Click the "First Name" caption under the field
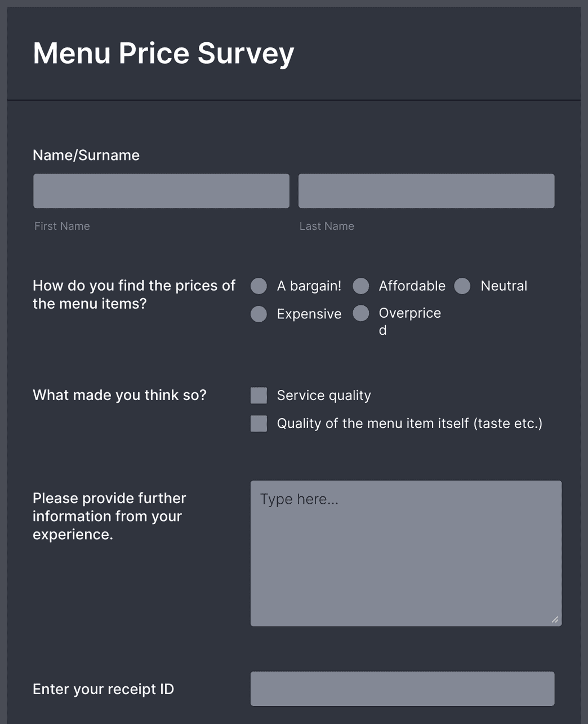This screenshot has height=724, width=588. pos(62,226)
